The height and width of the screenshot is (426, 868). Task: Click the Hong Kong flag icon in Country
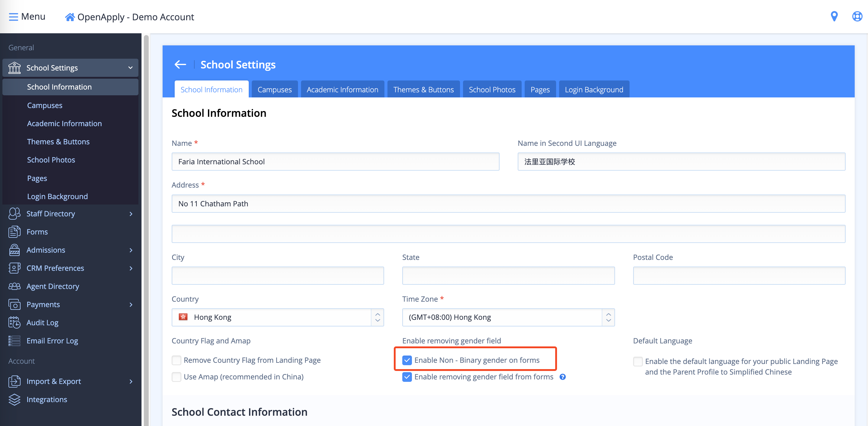pyautogui.click(x=183, y=317)
